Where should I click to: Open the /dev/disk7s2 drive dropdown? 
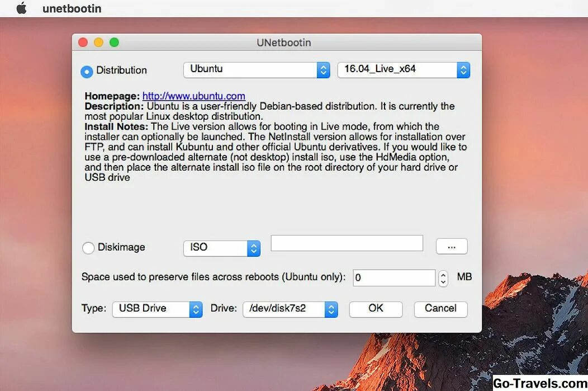coord(290,309)
